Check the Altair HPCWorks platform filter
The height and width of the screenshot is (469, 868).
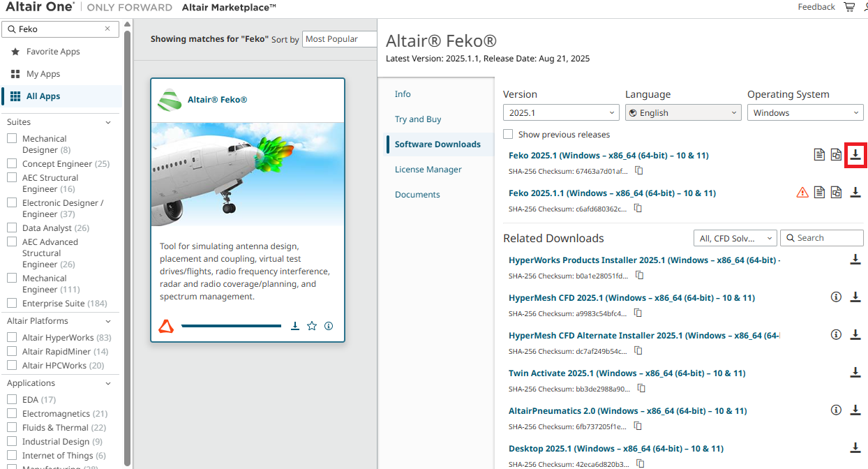point(12,365)
